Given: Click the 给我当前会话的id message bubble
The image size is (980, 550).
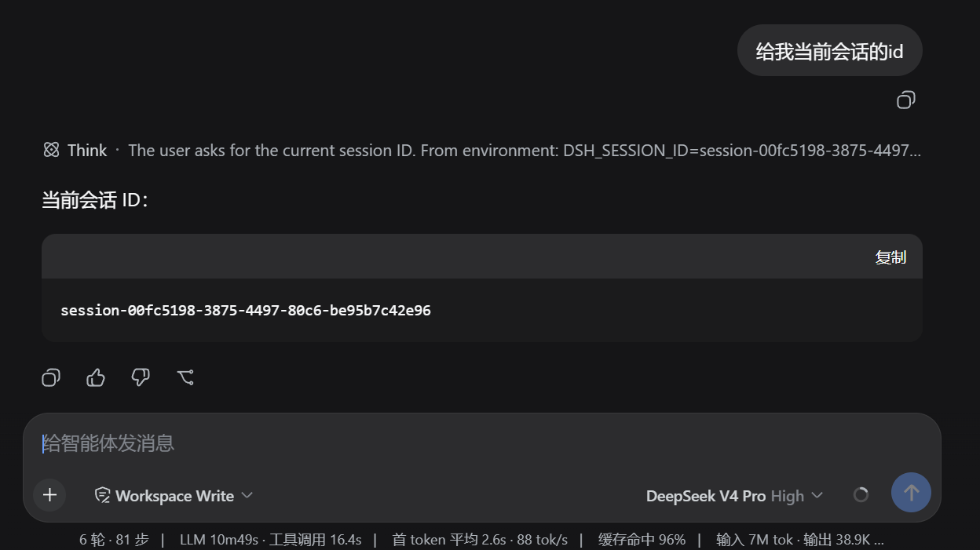Looking at the screenshot, I should (829, 51).
